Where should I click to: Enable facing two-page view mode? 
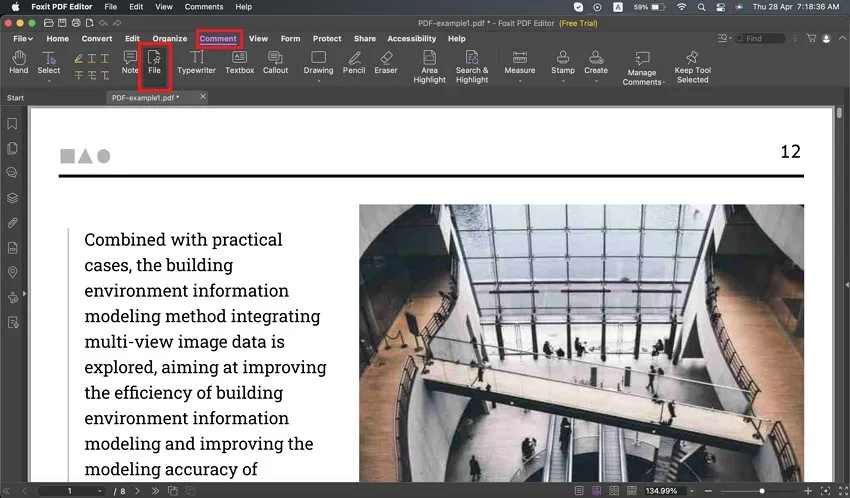pos(614,491)
